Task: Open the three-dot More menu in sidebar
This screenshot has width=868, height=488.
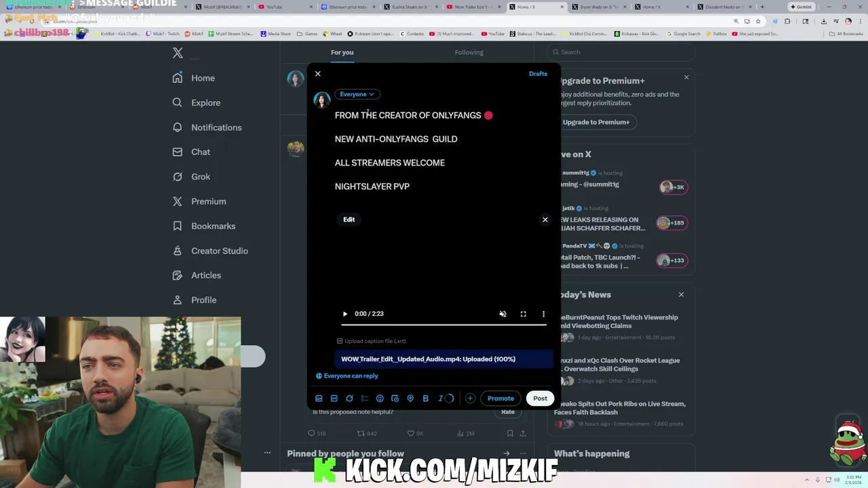Action: pos(267,452)
